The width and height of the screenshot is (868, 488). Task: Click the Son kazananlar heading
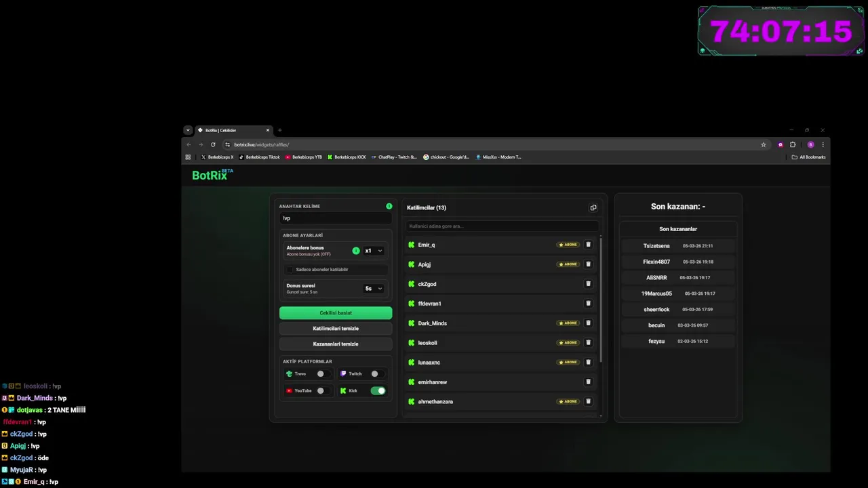pos(678,229)
